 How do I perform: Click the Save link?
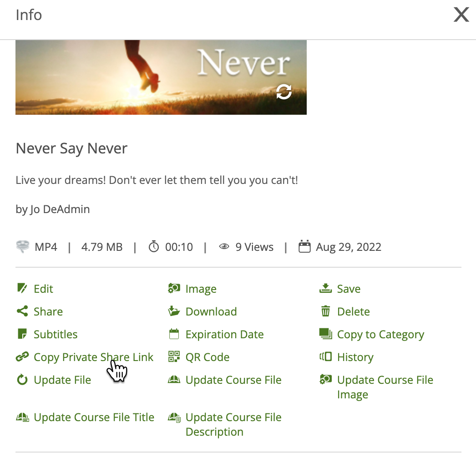[x=349, y=289]
